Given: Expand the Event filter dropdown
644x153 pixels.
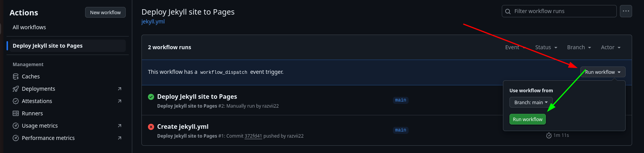Looking at the screenshot, I should point(515,47).
